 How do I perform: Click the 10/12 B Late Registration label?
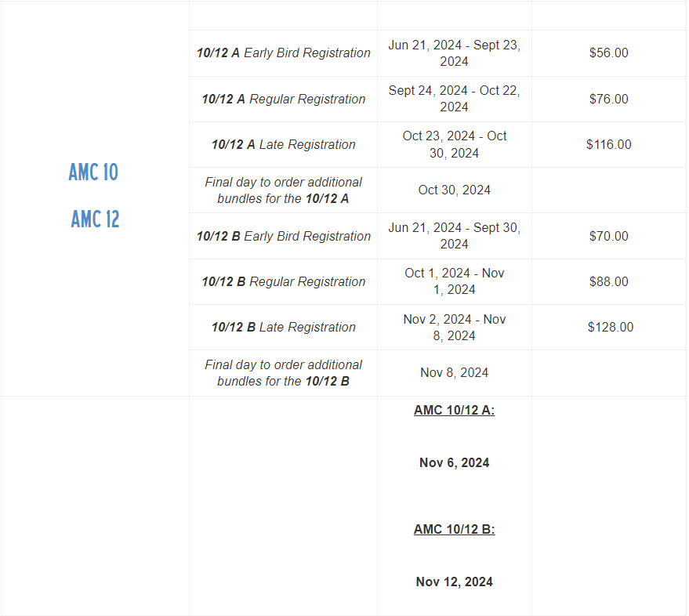tap(283, 327)
